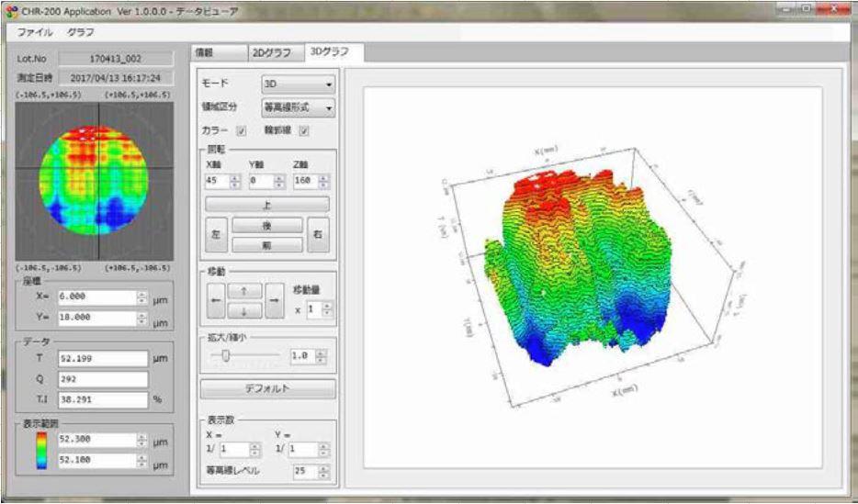Click the up arrow move button
Screen dimensions: 858x504
[x=244, y=291]
